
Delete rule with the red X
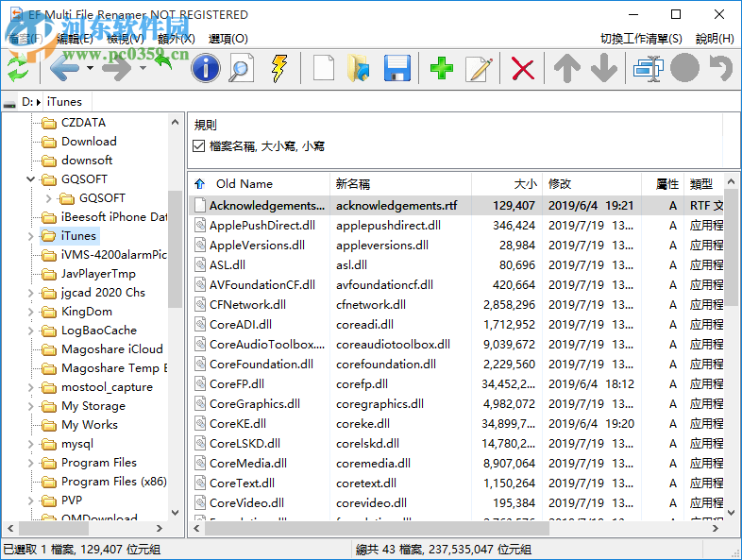point(523,69)
